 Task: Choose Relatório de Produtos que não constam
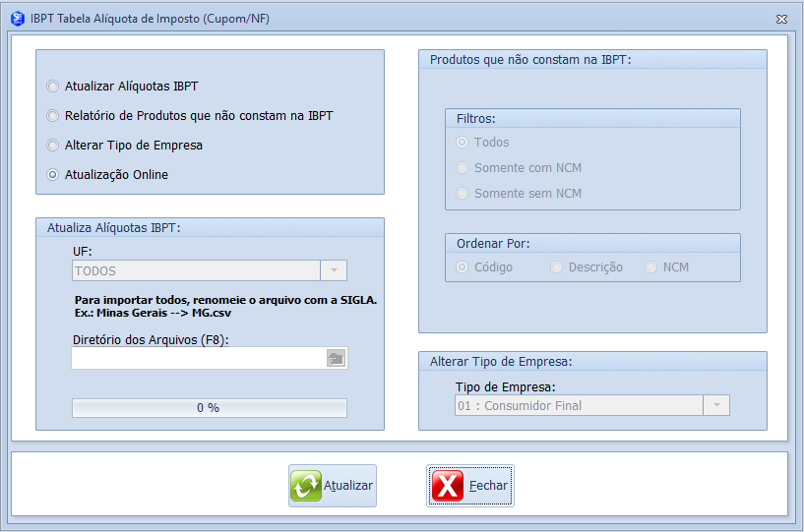(53, 116)
